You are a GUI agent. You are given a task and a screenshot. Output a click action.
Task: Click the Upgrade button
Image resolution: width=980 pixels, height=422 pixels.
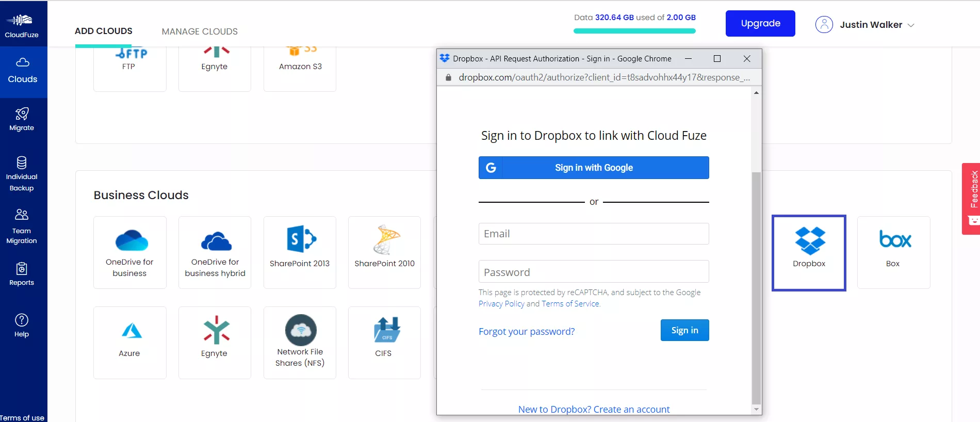760,24
